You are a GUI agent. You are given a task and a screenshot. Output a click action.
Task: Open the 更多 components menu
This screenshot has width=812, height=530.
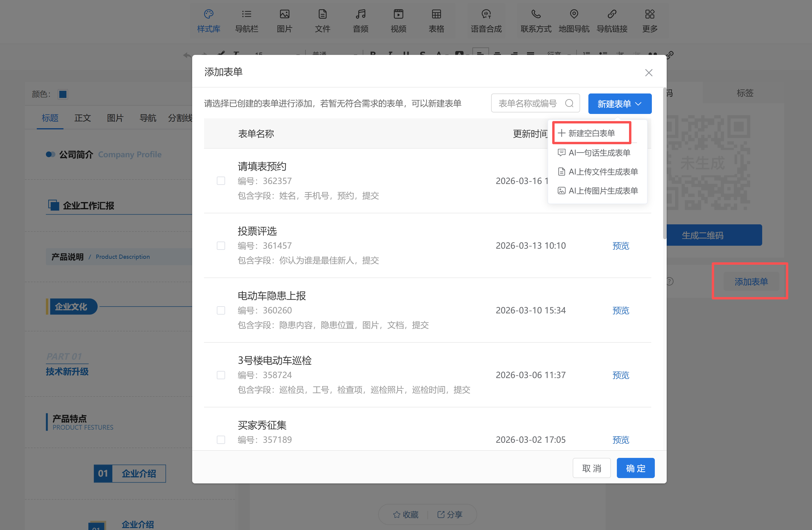(x=649, y=14)
